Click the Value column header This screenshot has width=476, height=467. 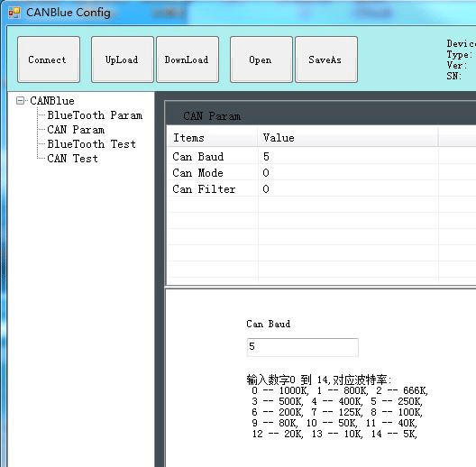tap(347, 138)
